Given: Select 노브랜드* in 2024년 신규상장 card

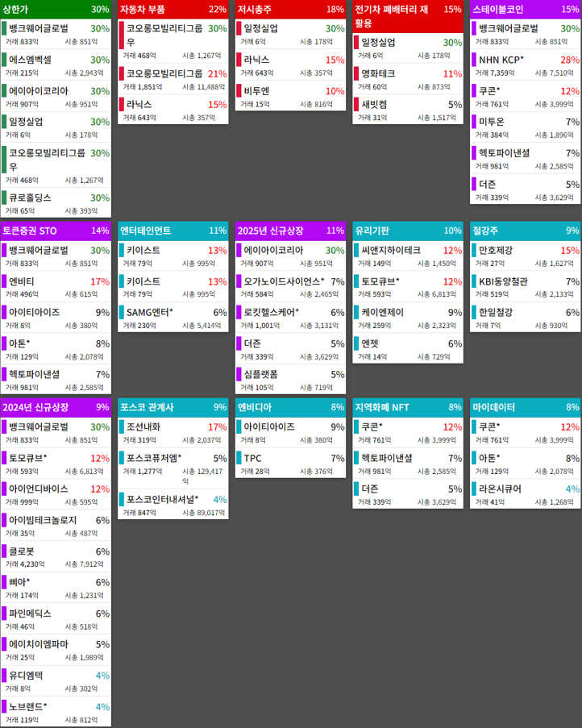Looking at the screenshot, I should point(56,712).
